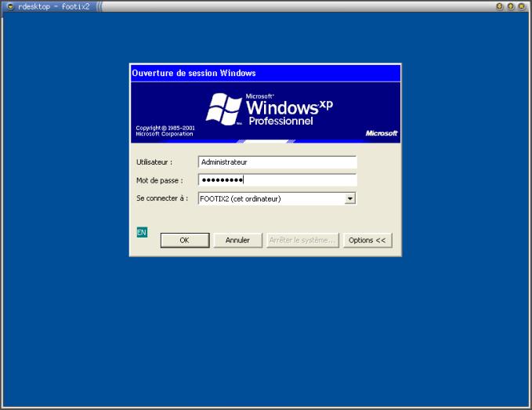532x410 pixels.
Task: Click into the Mot de passe field
Action: pyautogui.click(x=277, y=180)
